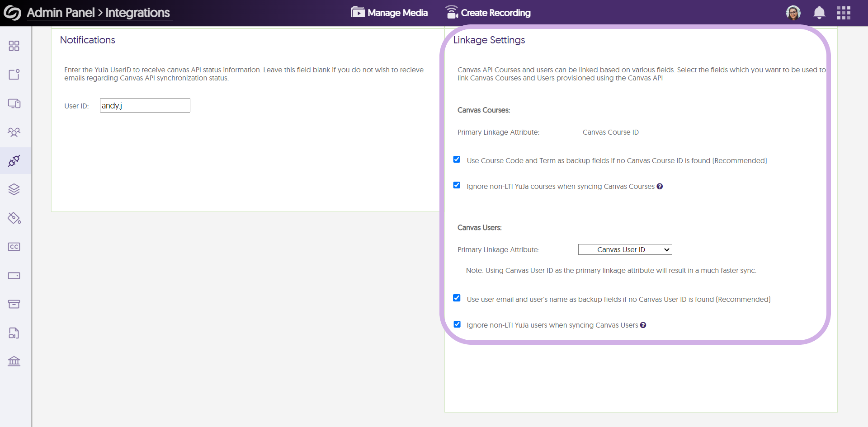Open the user profile avatar
868x427 pixels.
(793, 13)
